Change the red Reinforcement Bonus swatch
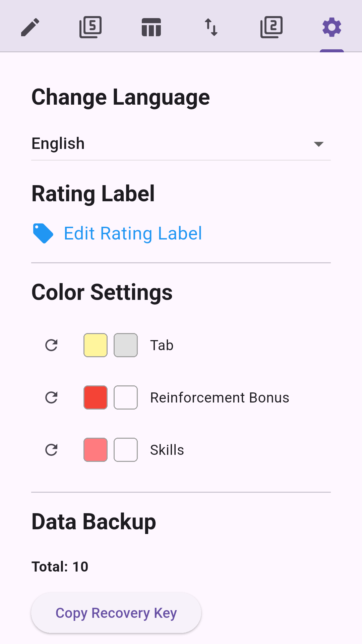The height and width of the screenshot is (644, 362). (x=96, y=397)
